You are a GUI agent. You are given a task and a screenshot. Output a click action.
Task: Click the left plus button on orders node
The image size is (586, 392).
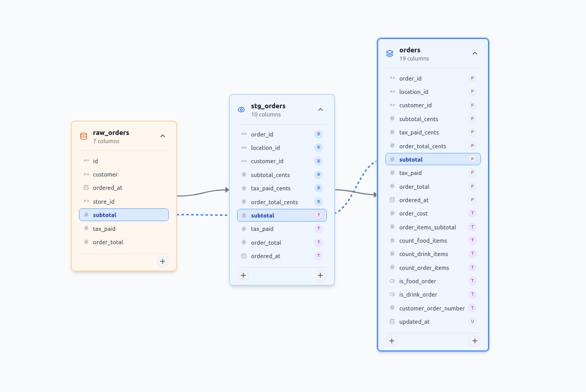pyautogui.click(x=392, y=341)
